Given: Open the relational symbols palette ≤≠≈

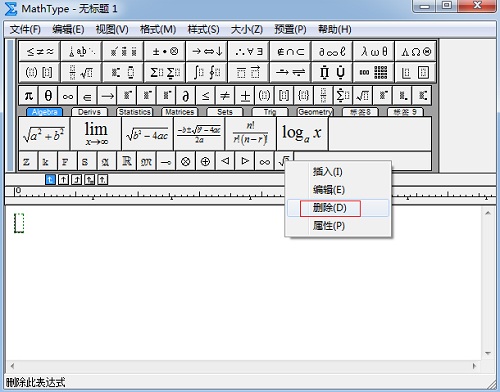Looking at the screenshot, I should [40, 51].
